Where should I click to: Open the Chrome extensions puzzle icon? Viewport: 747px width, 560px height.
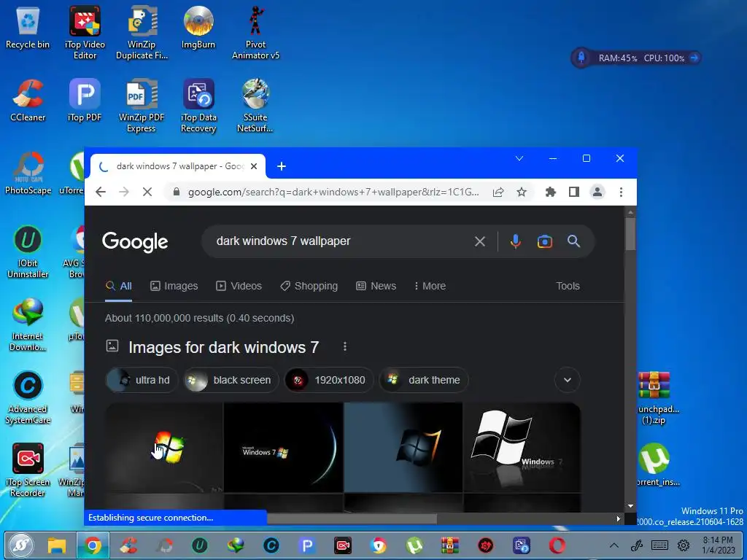point(551,192)
